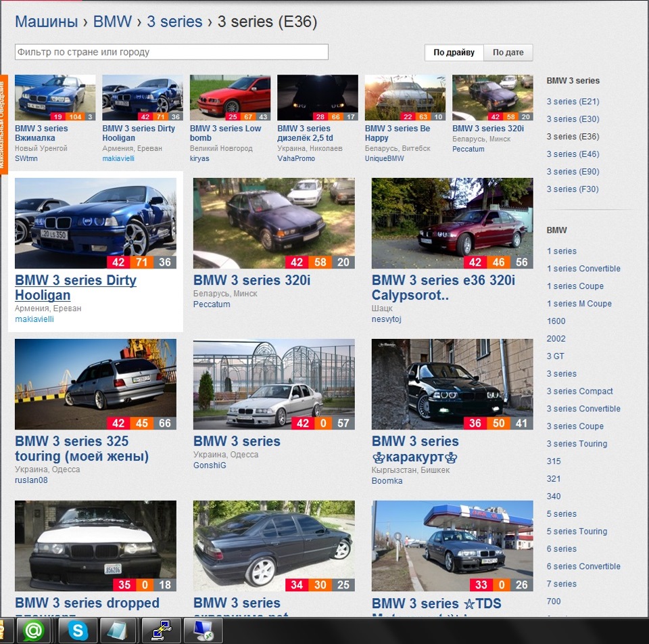649x644 pixels.
Task: Open 3 series Touring link
Action: [x=577, y=444]
